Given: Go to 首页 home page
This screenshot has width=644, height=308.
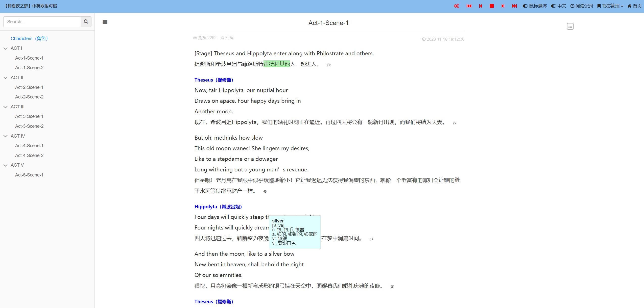Looking at the screenshot, I should pos(634,6).
